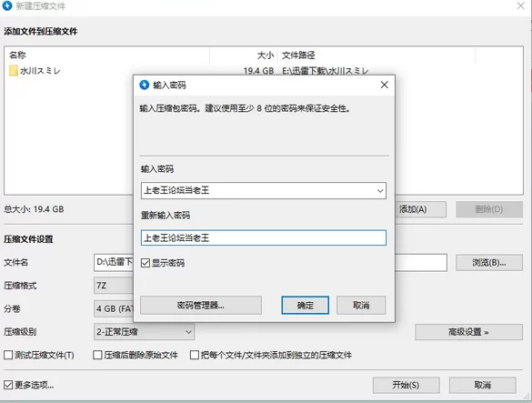The height and width of the screenshot is (403, 532).
Task: Click the app logo in the main window title bar
Action: (x=7, y=5)
